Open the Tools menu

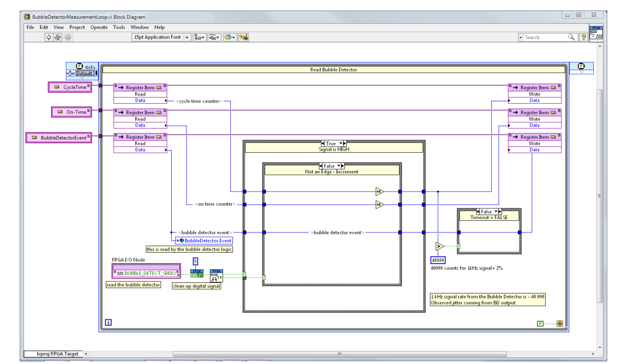point(119,27)
